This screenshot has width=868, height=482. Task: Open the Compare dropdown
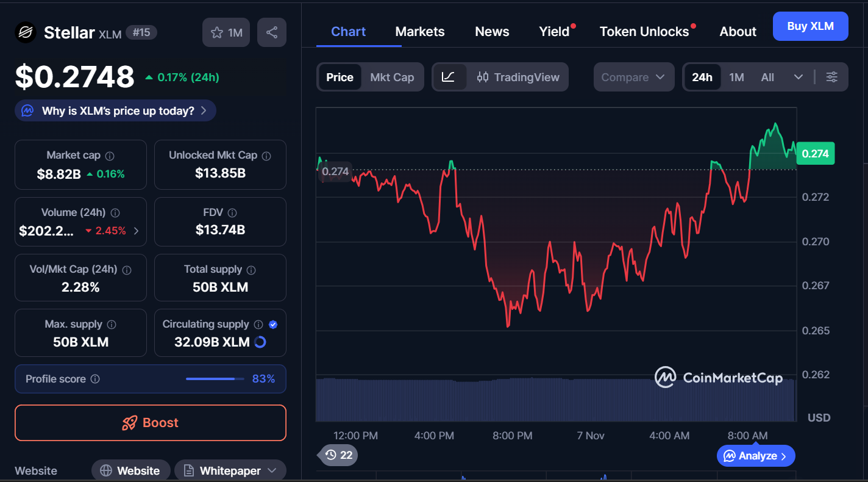633,77
